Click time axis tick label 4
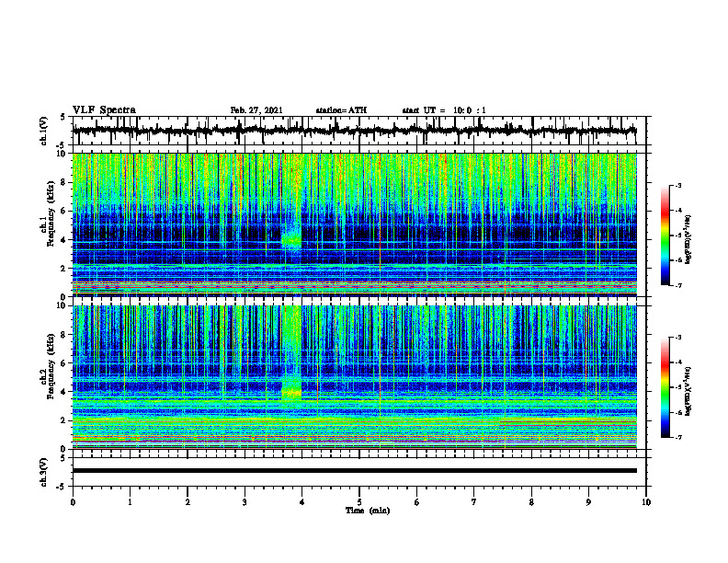This screenshot has width=728, height=563. pos(302,502)
